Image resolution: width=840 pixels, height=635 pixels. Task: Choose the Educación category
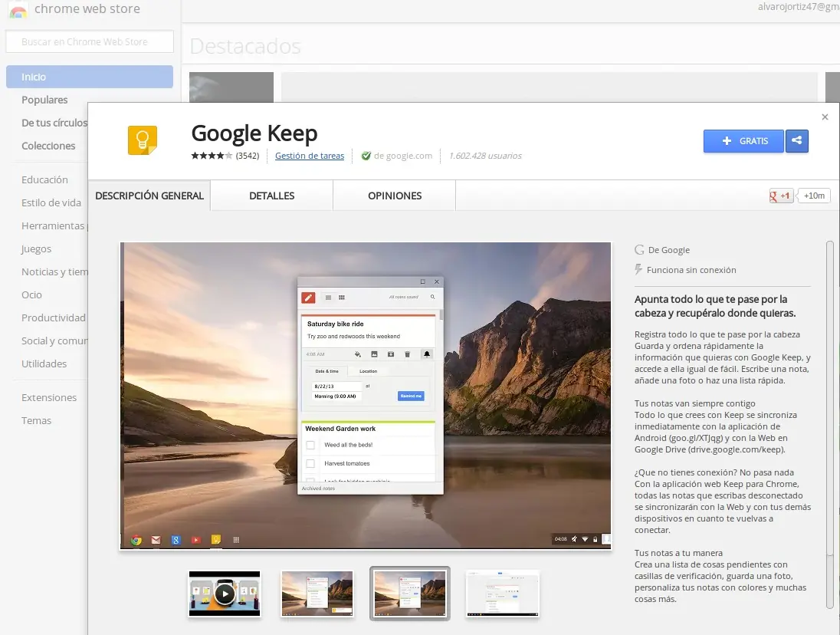tap(44, 179)
